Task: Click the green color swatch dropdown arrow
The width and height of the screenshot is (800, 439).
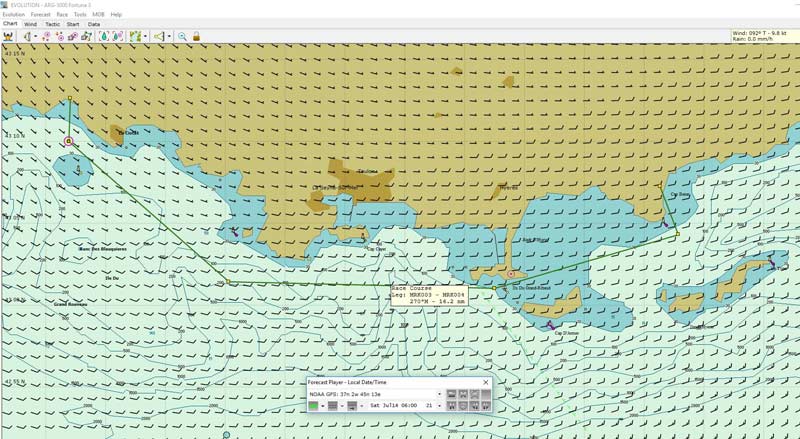Action: [x=323, y=406]
